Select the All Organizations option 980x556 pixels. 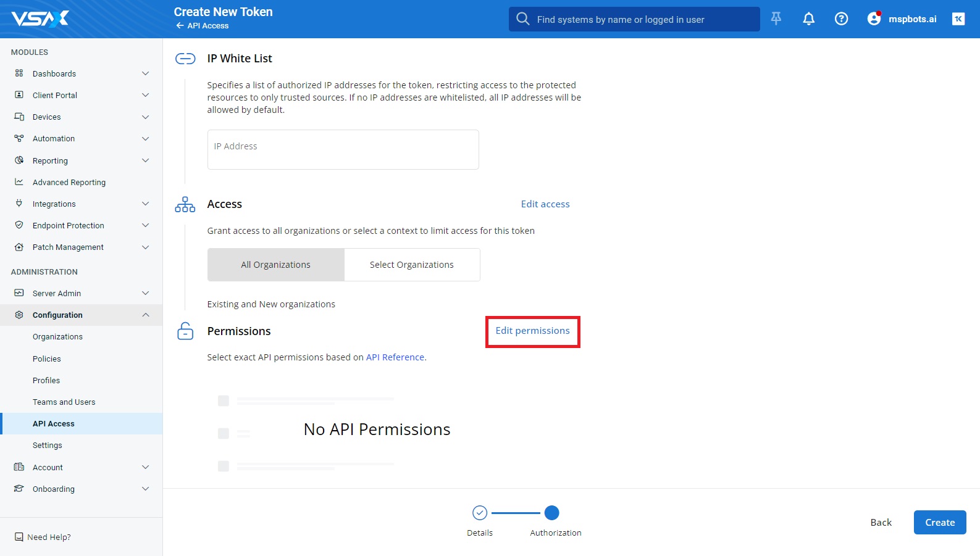[275, 265]
